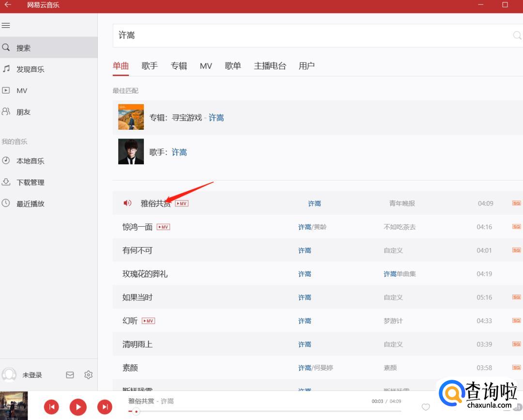Screen dimensions: 523x420
Task: Select song 素颜
Action: pyautogui.click(x=130, y=368)
